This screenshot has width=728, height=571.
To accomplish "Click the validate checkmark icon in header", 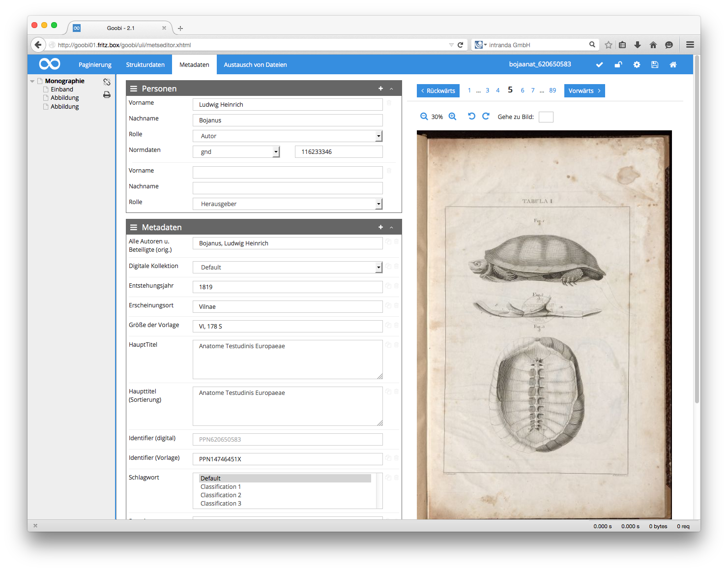I will coord(599,64).
